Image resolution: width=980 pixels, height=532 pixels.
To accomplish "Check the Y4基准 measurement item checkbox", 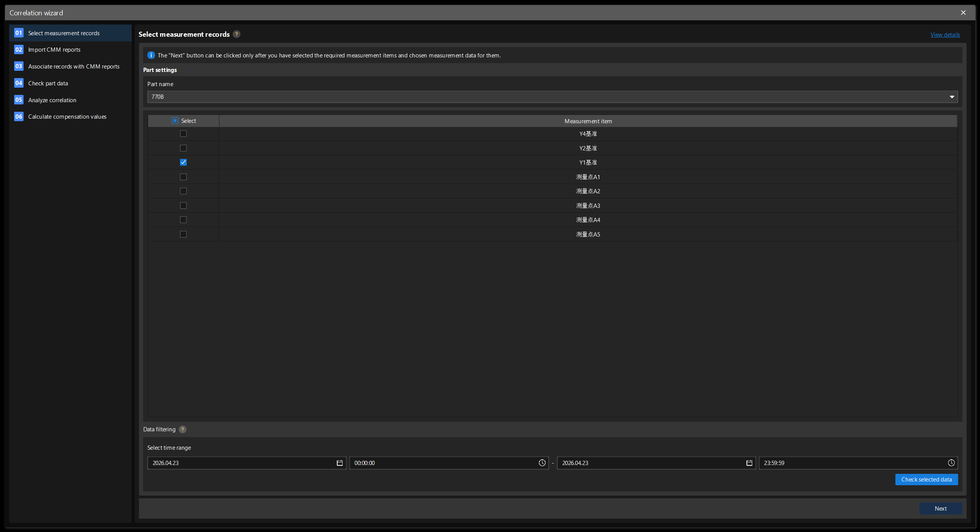I will (x=183, y=134).
